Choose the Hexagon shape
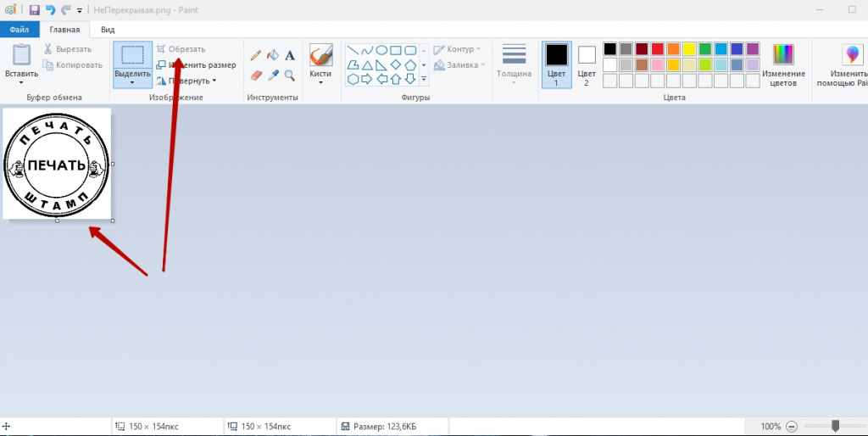Screen dimensions: 868x436 pos(353,79)
